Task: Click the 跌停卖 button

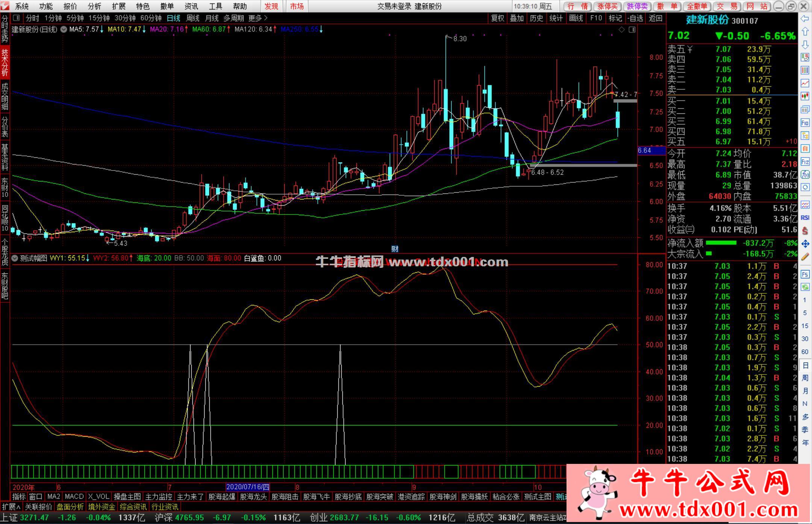Action: (x=637, y=6)
